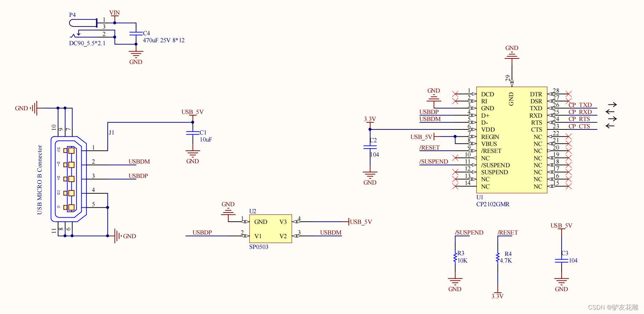Image resolution: width=644 pixels, height=314 pixels.
Task: Click the GND symbol under capacitor C1
Action: [193, 157]
